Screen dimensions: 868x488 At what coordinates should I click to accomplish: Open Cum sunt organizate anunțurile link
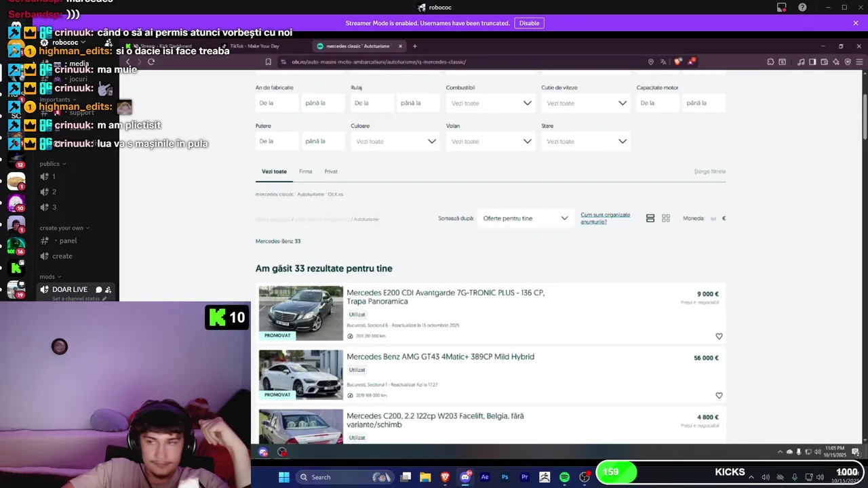click(x=605, y=218)
